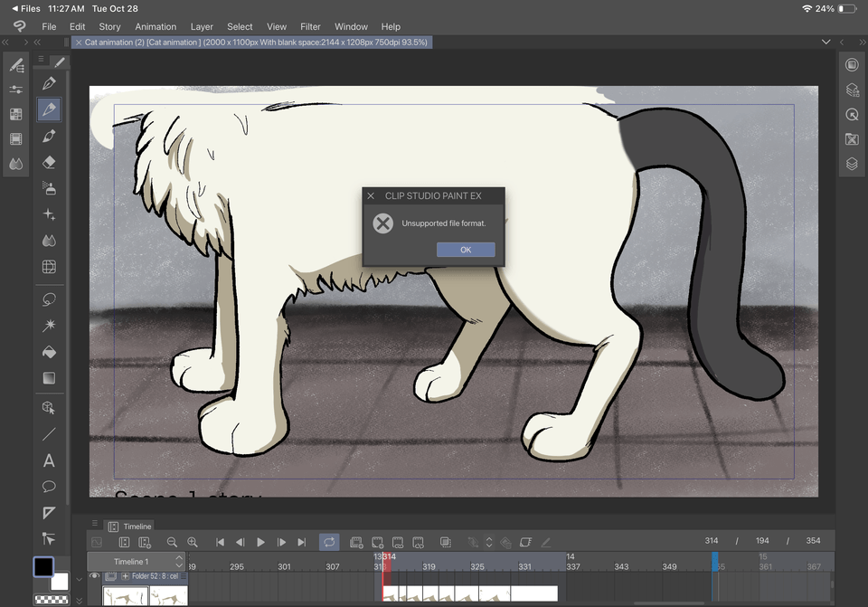This screenshot has height=607, width=868.
Task: Open the Edit menu
Action: [x=77, y=26]
